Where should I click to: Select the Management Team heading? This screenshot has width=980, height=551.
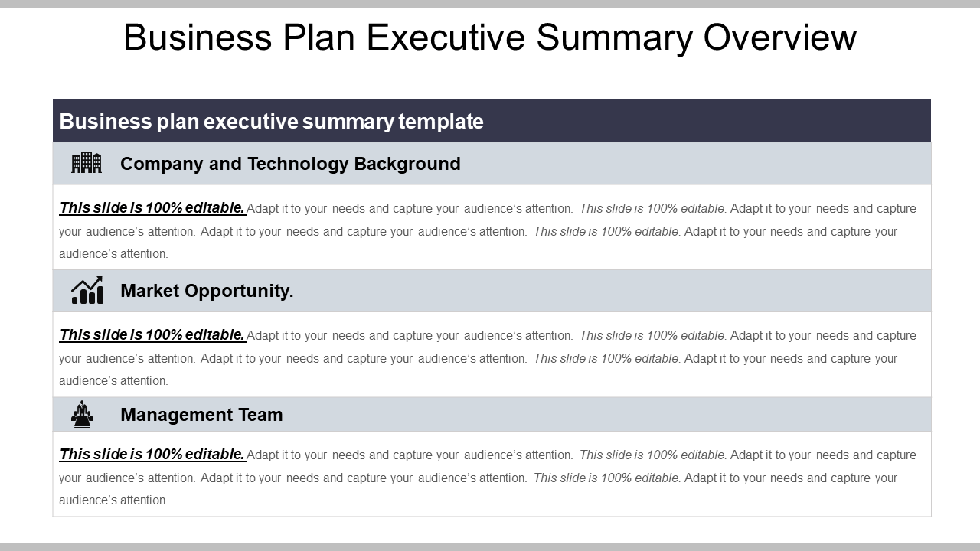click(201, 415)
